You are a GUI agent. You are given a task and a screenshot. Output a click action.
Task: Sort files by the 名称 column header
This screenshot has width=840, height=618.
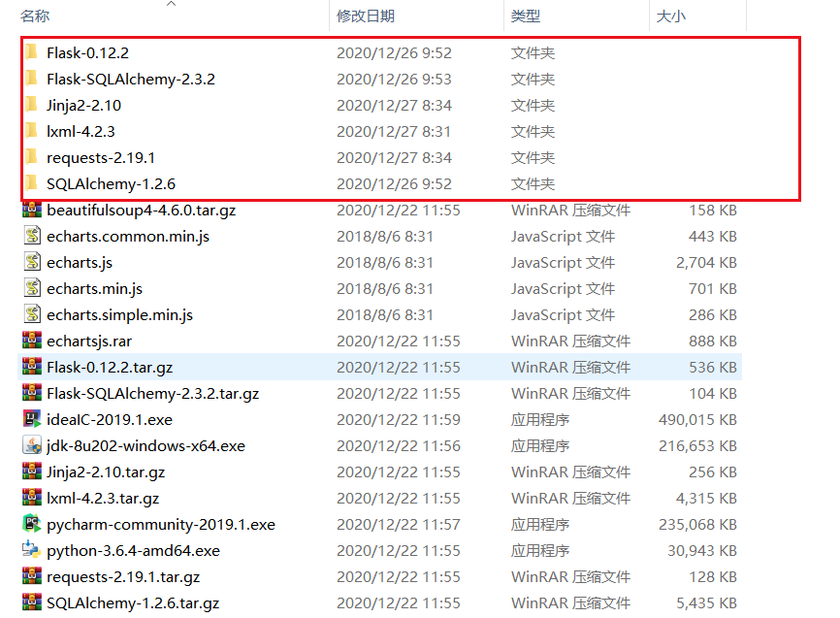click(35, 16)
